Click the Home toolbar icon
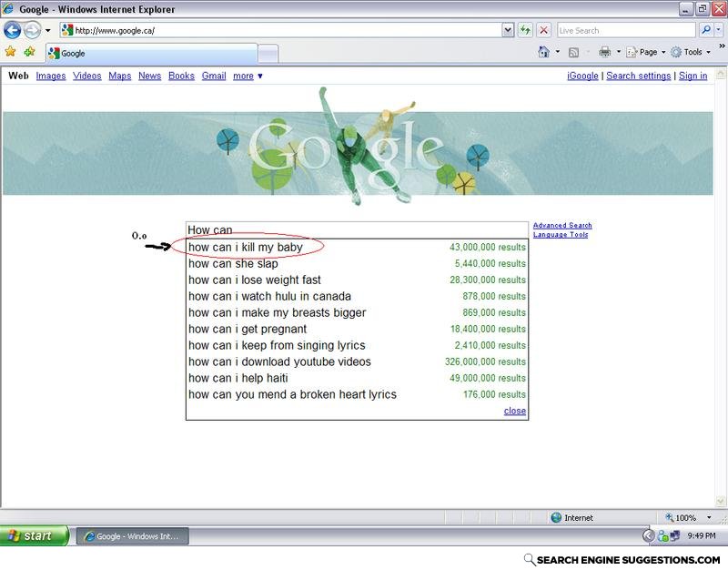This screenshot has height=570, width=728. pos(543,52)
